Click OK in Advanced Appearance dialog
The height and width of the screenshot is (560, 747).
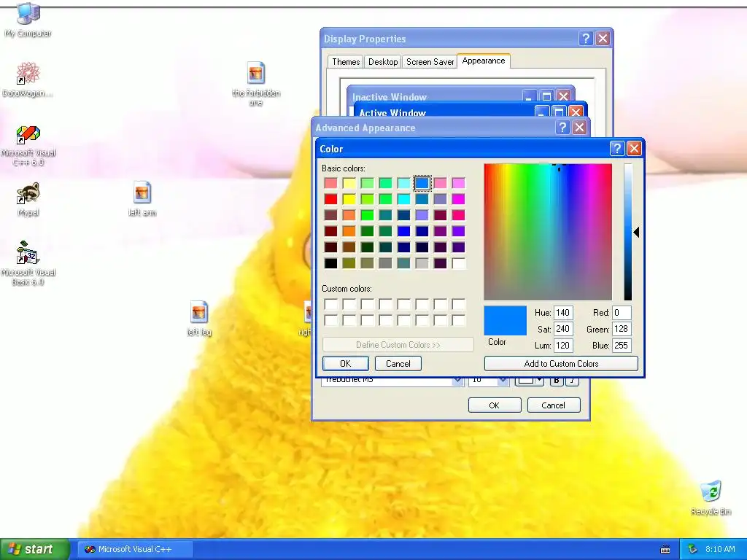(x=494, y=405)
